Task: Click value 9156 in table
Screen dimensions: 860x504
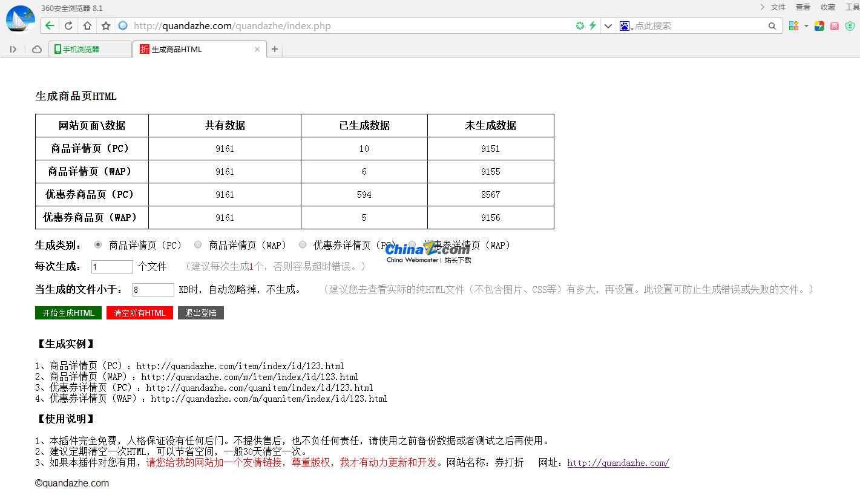Action: pyautogui.click(x=491, y=218)
